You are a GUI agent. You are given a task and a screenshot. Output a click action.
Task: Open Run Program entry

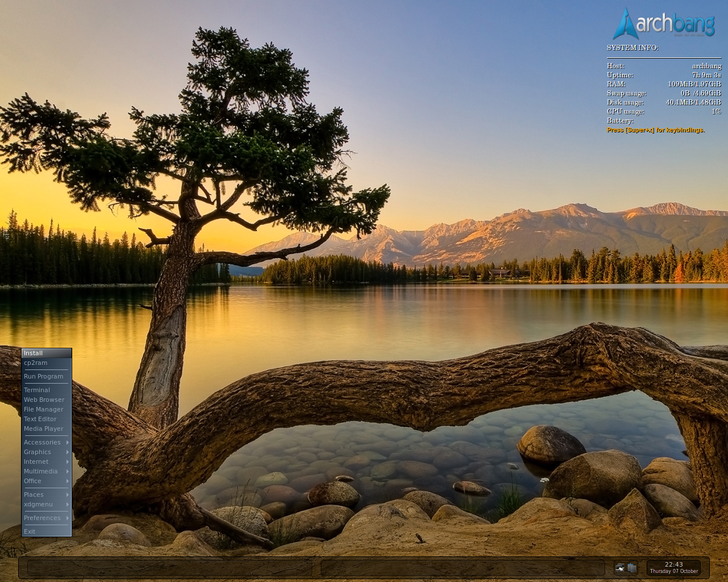(47, 376)
